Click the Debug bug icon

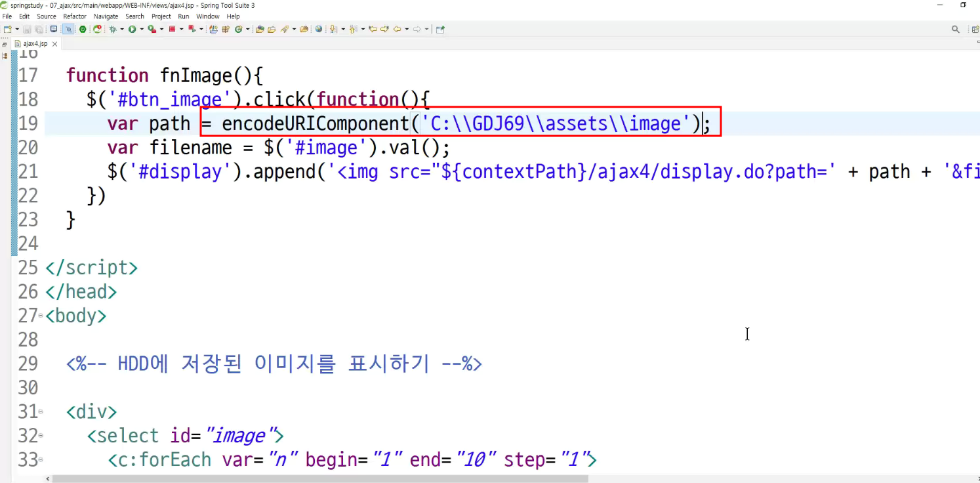(113, 29)
